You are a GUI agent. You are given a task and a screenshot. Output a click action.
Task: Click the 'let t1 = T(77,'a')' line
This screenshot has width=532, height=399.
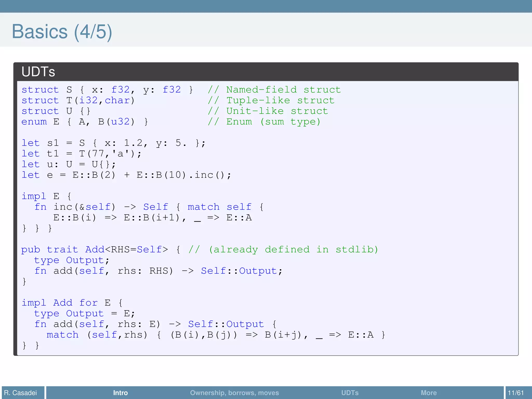[81, 154]
